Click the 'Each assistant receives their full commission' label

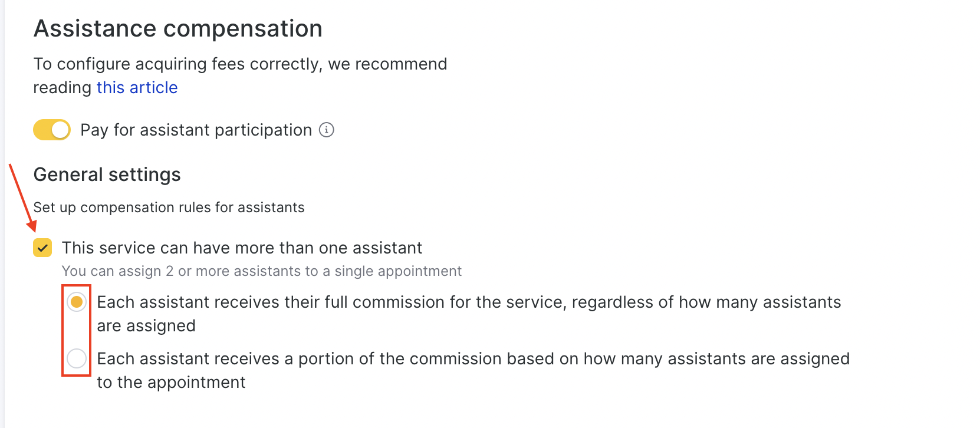coord(469,302)
